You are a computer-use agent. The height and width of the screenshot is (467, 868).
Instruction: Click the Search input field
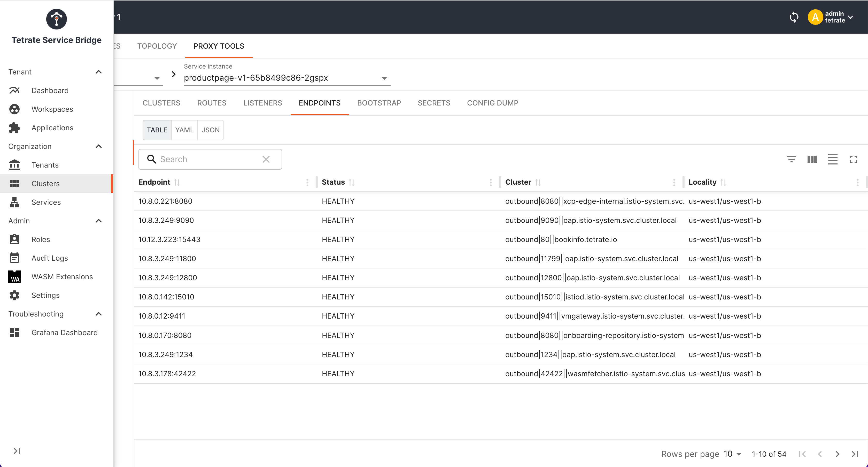click(x=210, y=159)
